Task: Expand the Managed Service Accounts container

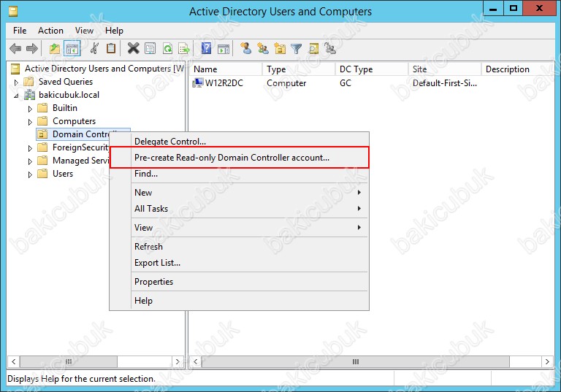Action: (x=30, y=161)
